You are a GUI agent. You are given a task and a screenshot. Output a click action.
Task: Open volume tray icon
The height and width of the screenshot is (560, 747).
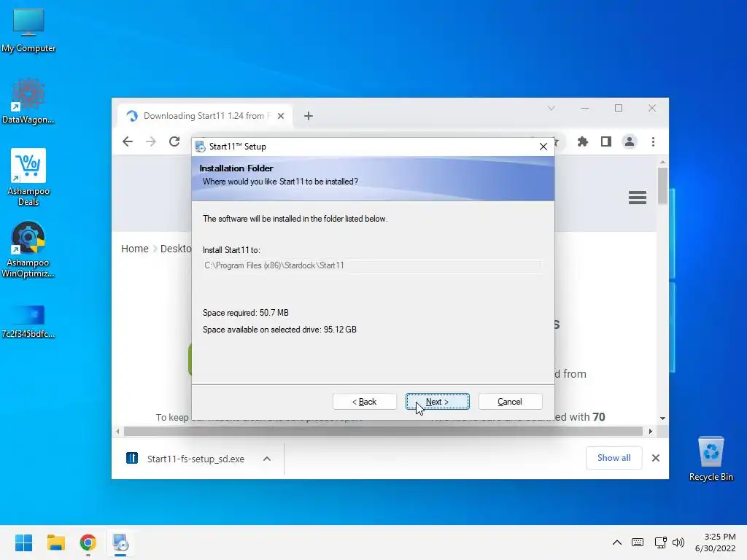(x=678, y=542)
